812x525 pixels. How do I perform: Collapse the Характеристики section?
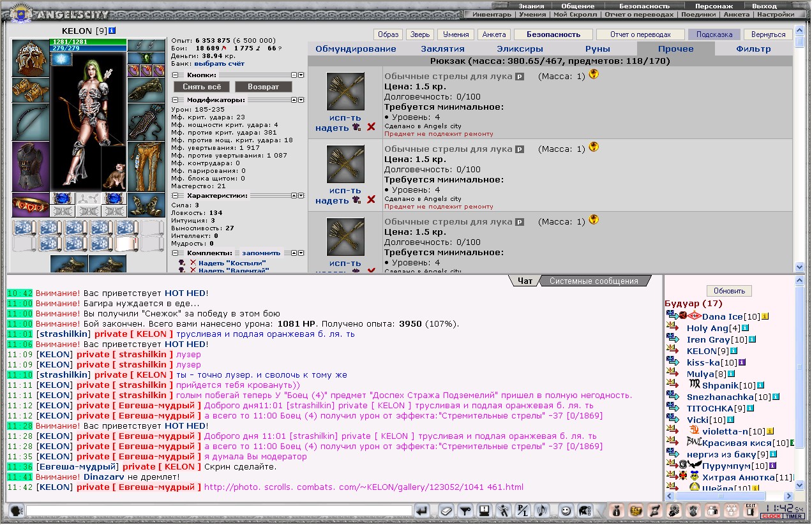pyautogui.click(x=176, y=196)
